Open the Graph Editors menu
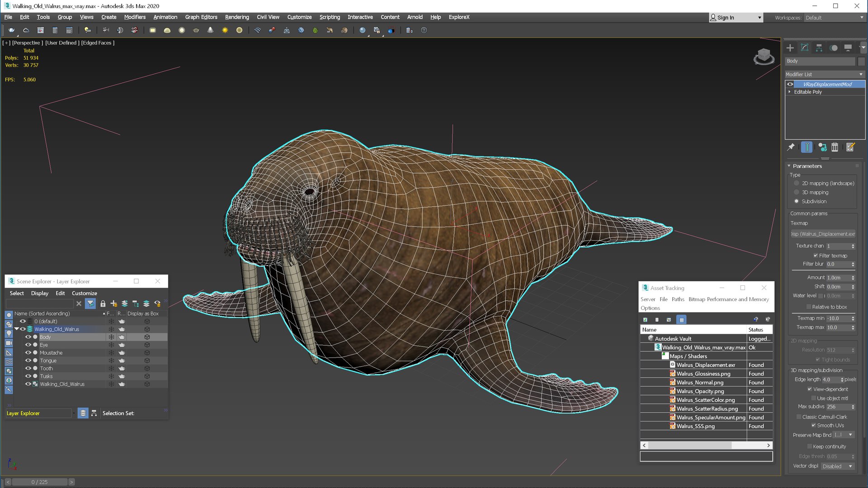 pyautogui.click(x=201, y=17)
